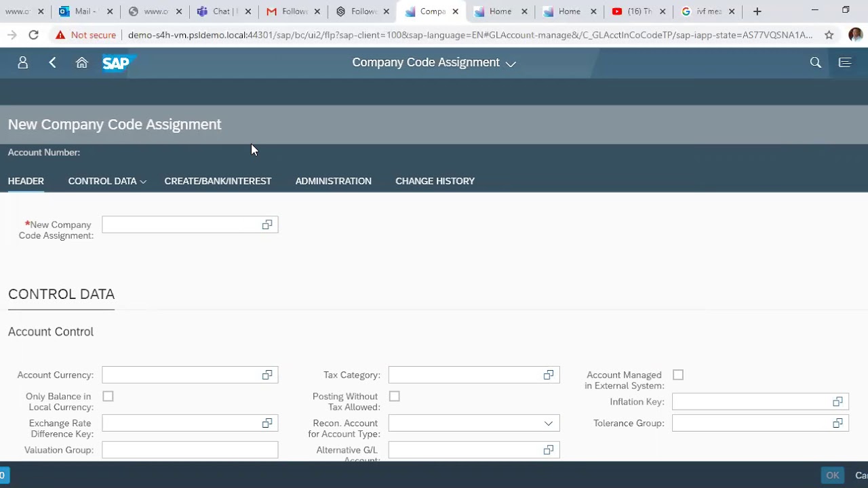
Task: Click in Tolerance Group input field
Action: [760, 423]
